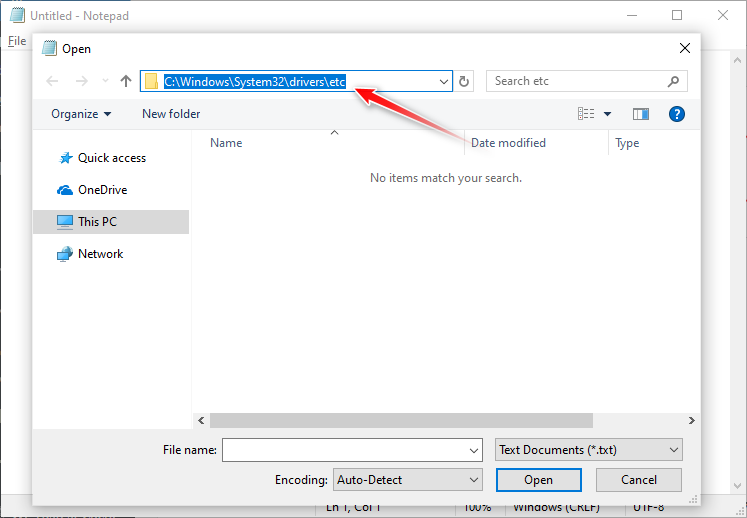Image resolution: width=747 pixels, height=518 pixels.
Task: Show the preview pane
Action: [641, 114]
